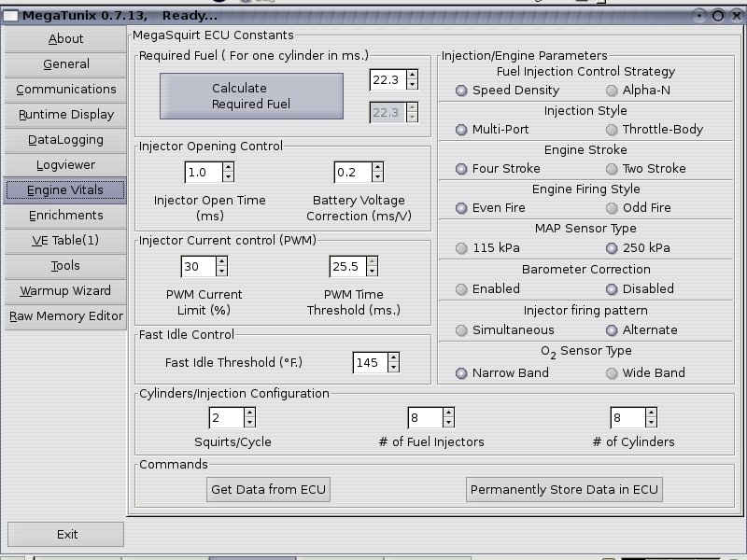
Task: Decrease number of Cylinders
Action: tap(651, 423)
